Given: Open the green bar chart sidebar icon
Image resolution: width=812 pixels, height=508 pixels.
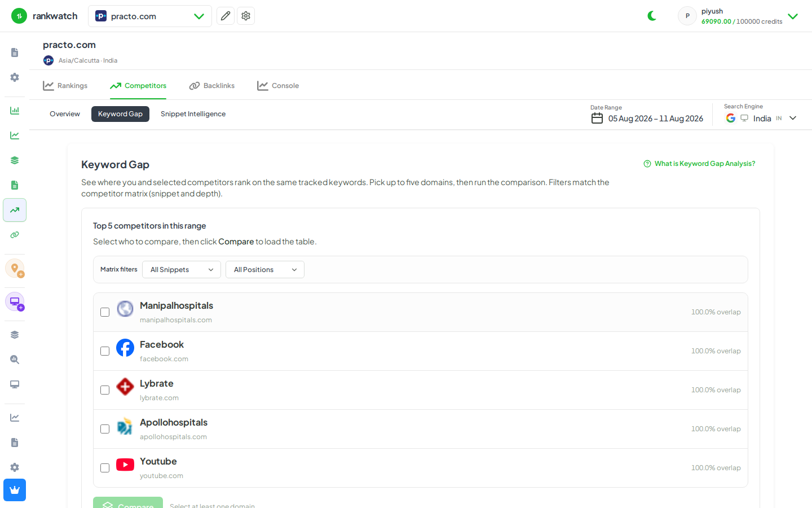Looking at the screenshot, I should pyautogui.click(x=15, y=111).
